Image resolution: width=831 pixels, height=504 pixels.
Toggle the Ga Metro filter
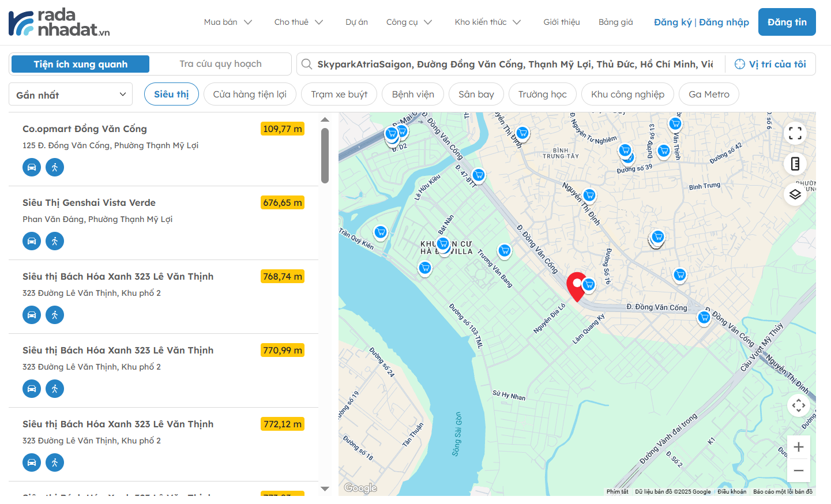[x=709, y=94]
